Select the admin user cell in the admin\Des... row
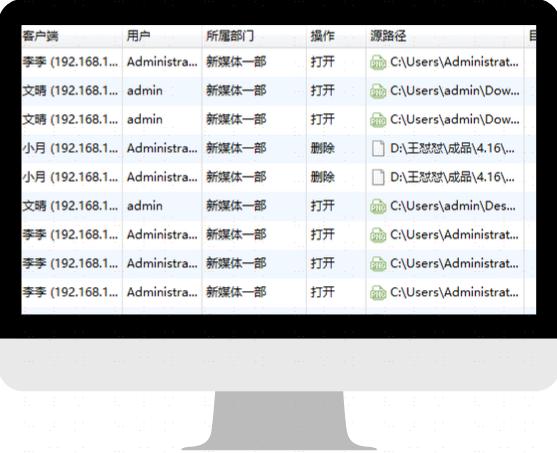The width and height of the screenshot is (557, 453). pos(145,206)
